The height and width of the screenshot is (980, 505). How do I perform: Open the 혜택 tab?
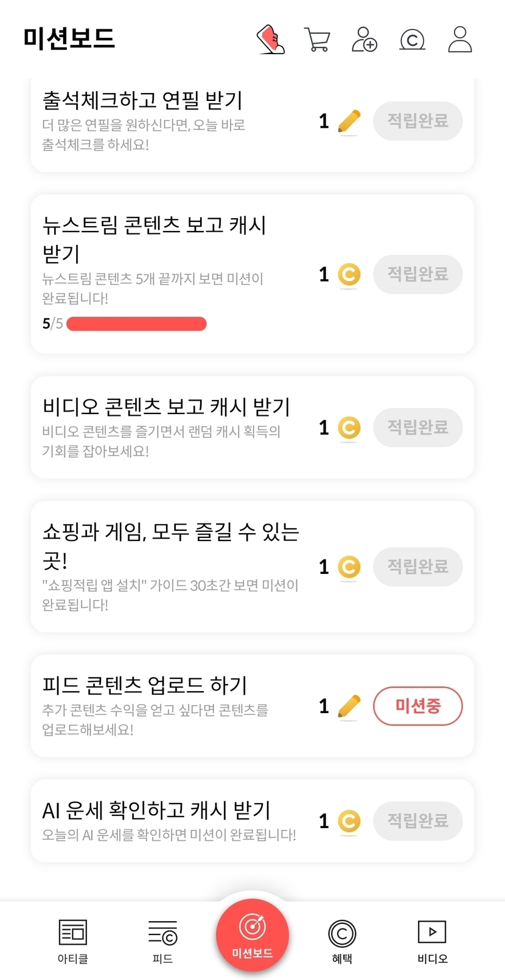(342, 940)
